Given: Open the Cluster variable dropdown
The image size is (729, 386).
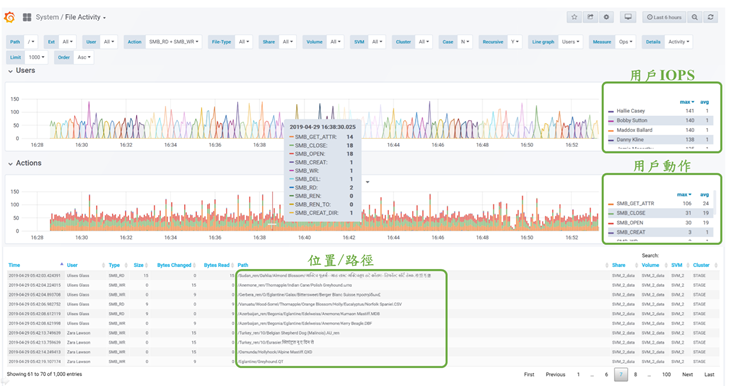Looking at the screenshot, I should (424, 42).
